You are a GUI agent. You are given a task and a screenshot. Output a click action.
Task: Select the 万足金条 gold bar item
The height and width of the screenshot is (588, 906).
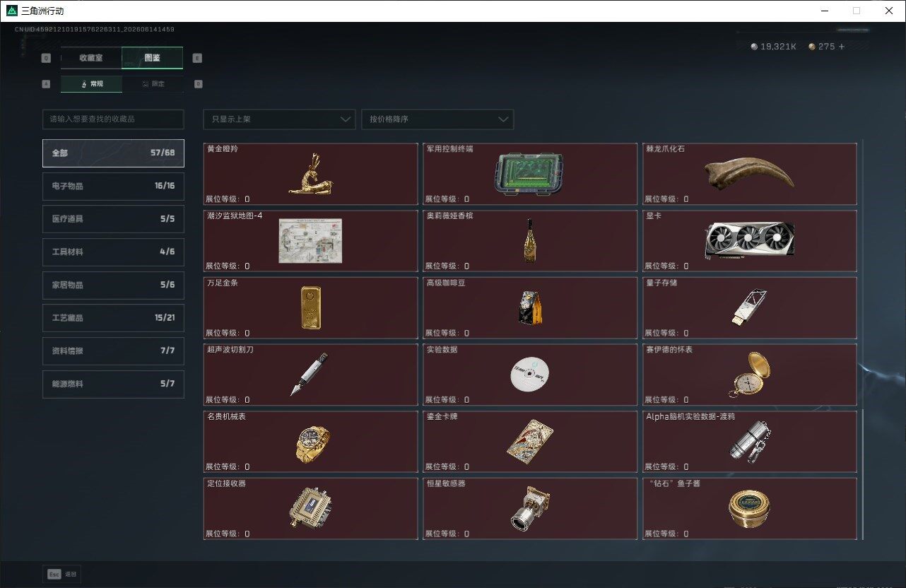(x=310, y=308)
